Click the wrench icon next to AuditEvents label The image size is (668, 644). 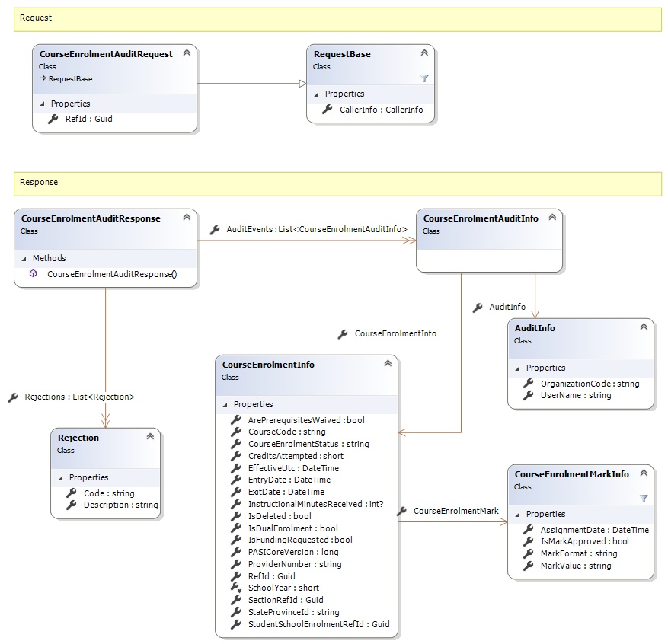(215, 229)
